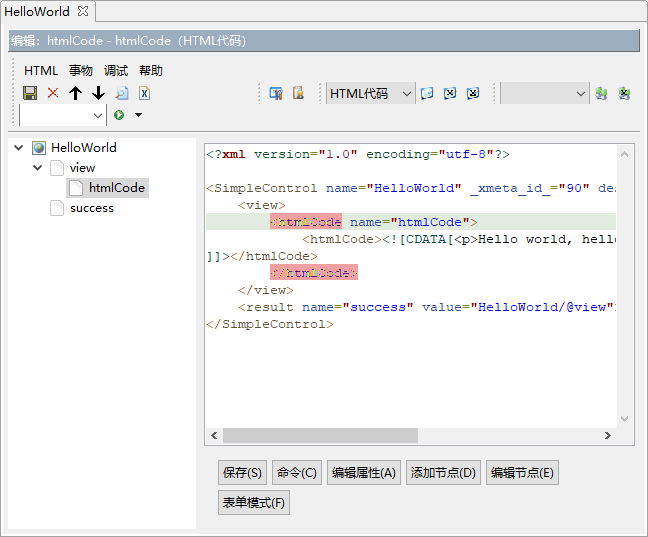Click the 编辑节点(E) button
The width and height of the screenshot is (648, 537).
pos(522,473)
